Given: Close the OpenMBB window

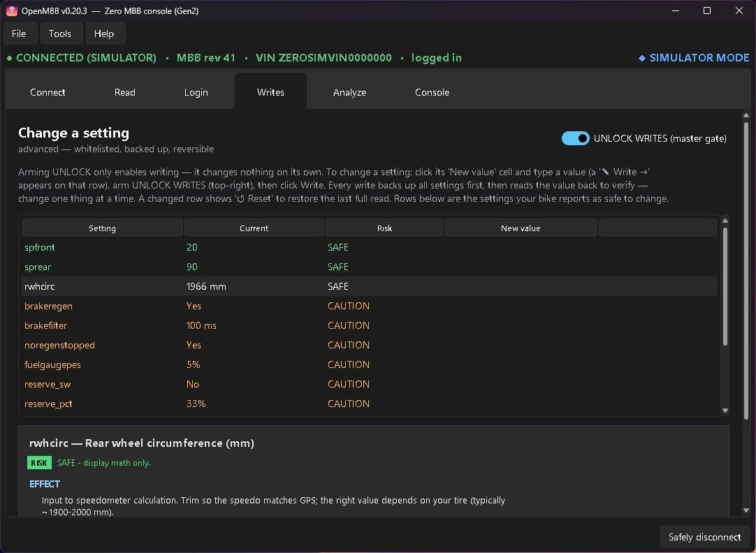Looking at the screenshot, I should 739,10.
